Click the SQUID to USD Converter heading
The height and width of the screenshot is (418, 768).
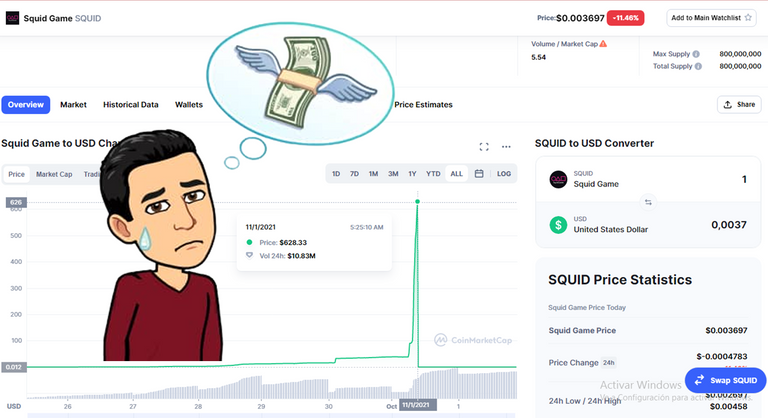[594, 143]
